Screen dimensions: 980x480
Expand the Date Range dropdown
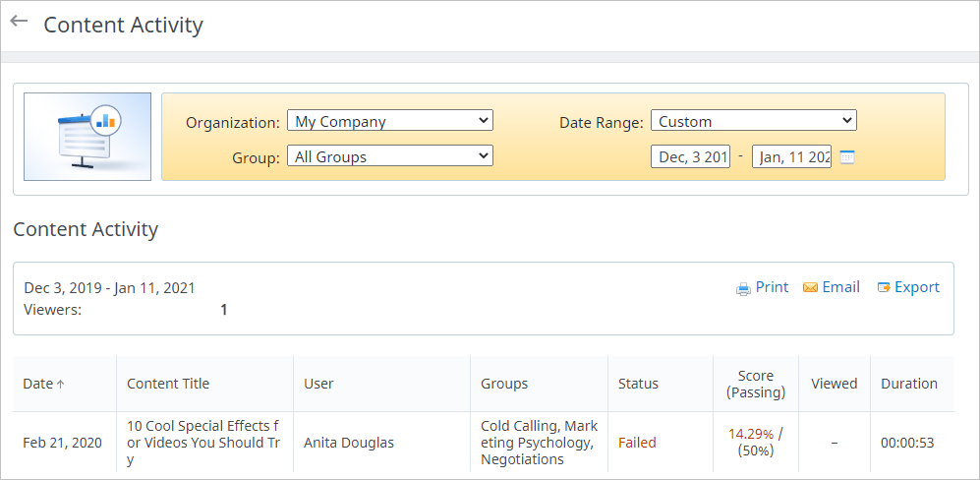(753, 121)
